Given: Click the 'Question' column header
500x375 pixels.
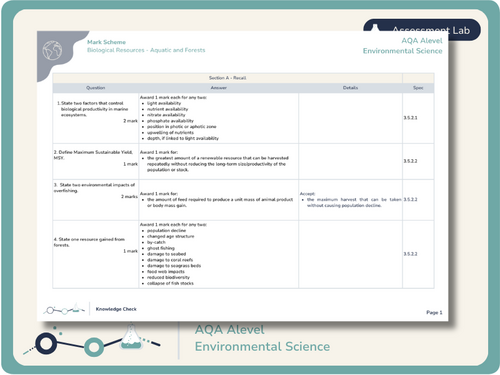Looking at the screenshot, I should 96,88.
